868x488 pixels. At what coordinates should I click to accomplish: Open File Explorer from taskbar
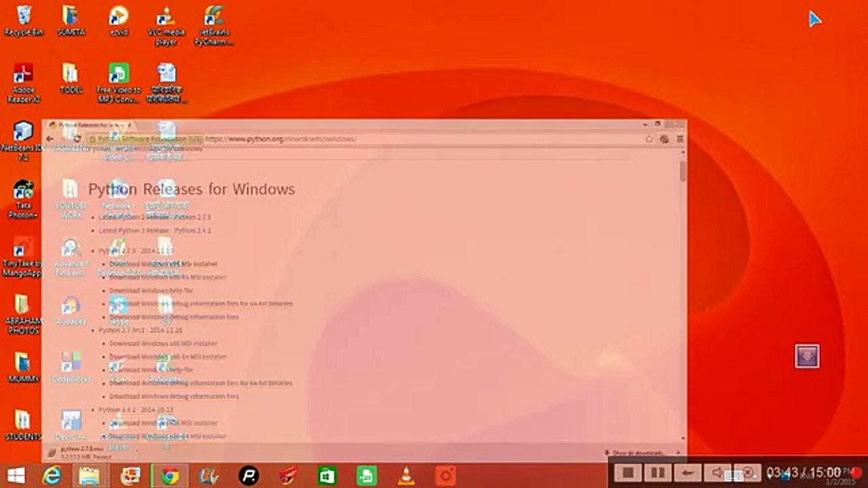coord(90,476)
